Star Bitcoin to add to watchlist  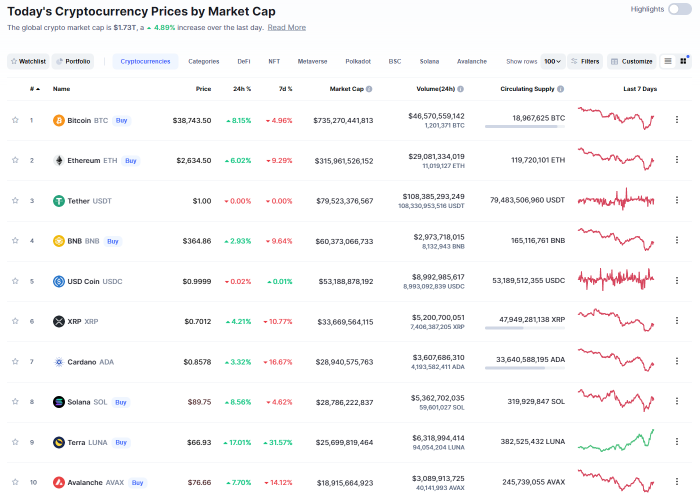tap(15, 120)
